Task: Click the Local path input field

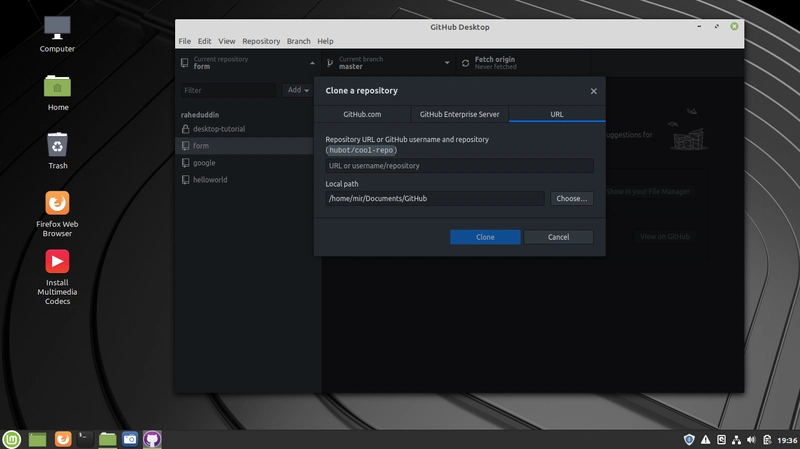Action: click(435, 198)
